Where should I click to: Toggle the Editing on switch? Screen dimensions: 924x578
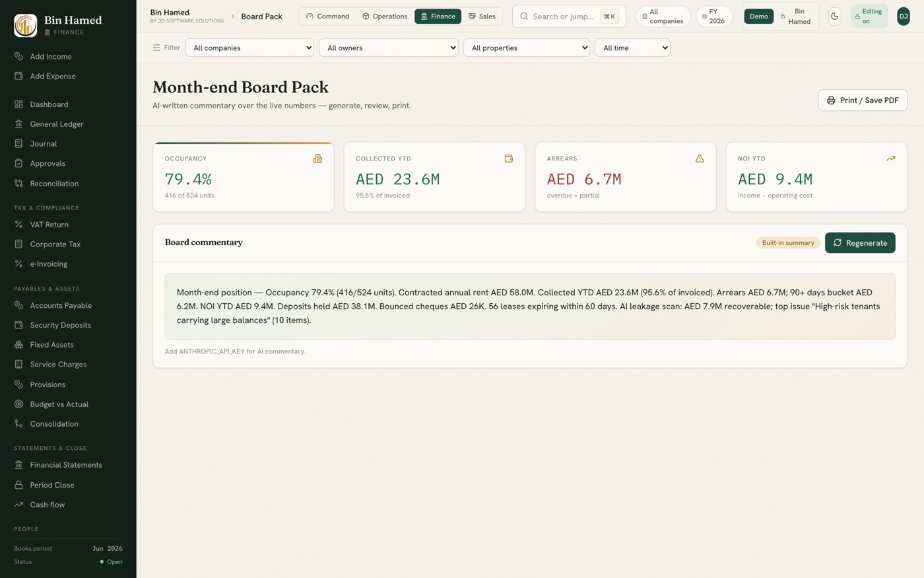click(x=869, y=17)
